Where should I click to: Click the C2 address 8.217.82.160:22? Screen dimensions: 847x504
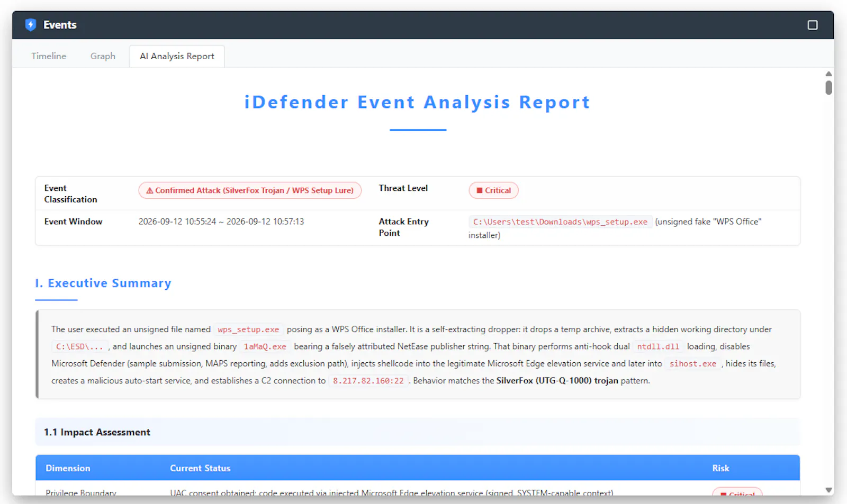click(x=368, y=381)
